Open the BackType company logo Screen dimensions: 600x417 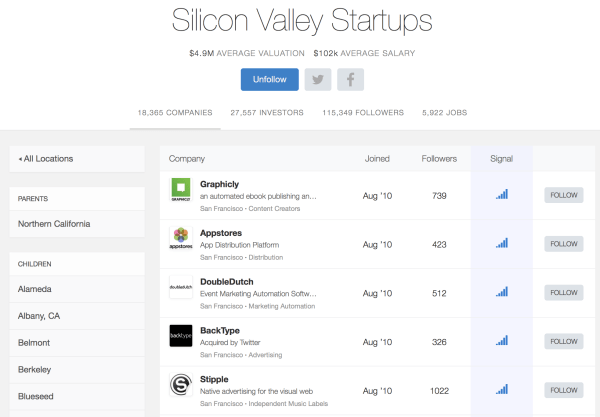pyautogui.click(x=181, y=336)
